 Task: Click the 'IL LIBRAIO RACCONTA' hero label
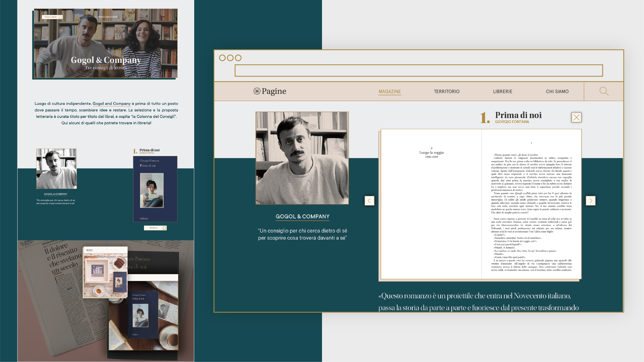pyautogui.click(x=106, y=17)
